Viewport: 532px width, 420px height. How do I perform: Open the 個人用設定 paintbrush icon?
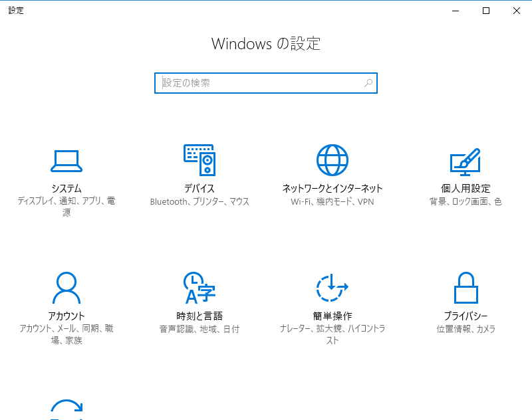pyautogui.click(x=465, y=161)
